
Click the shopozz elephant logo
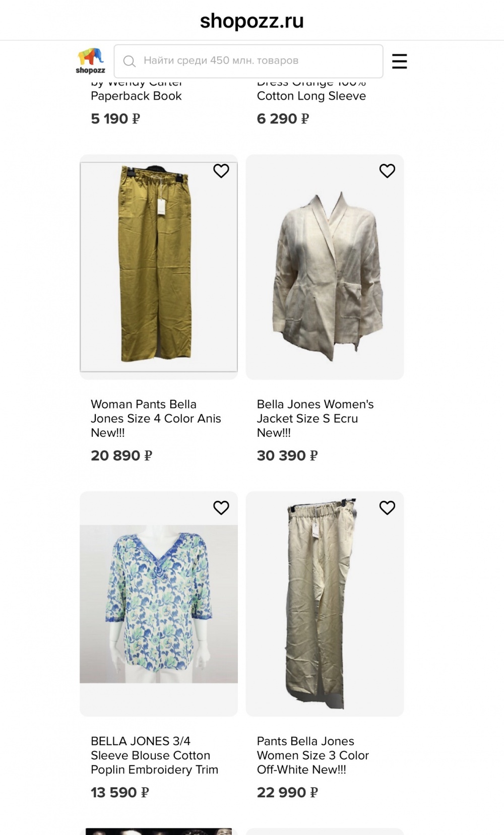(x=91, y=60)
